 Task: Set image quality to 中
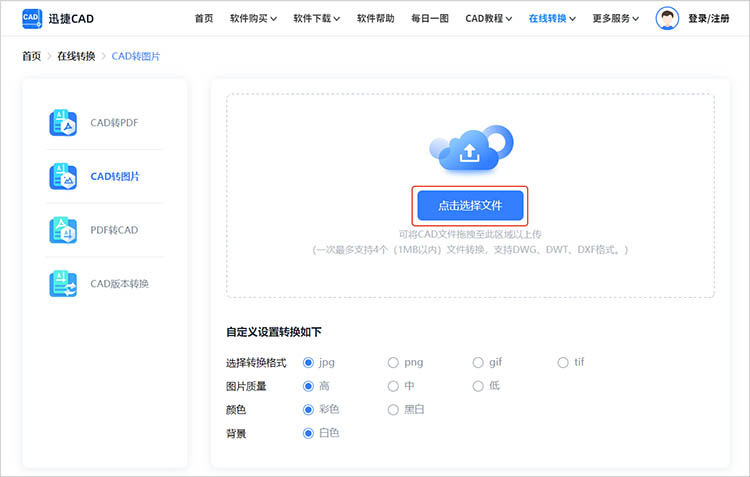[393, 386]
